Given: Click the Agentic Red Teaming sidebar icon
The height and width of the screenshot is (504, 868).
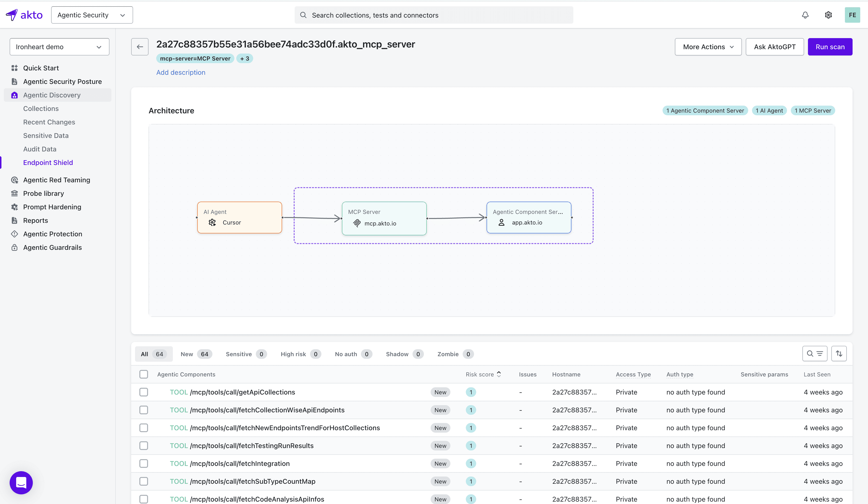Looking at the screenshot, I should (14, 180).
